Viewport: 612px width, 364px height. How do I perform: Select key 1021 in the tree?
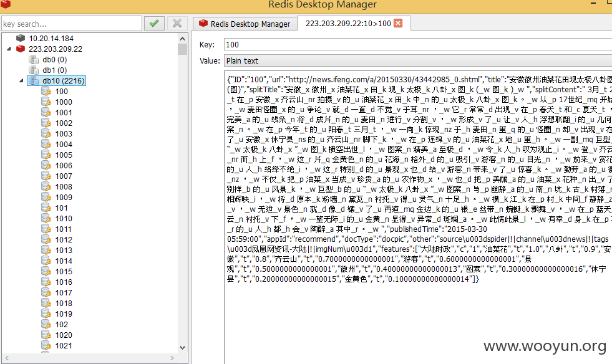point(64,346)
